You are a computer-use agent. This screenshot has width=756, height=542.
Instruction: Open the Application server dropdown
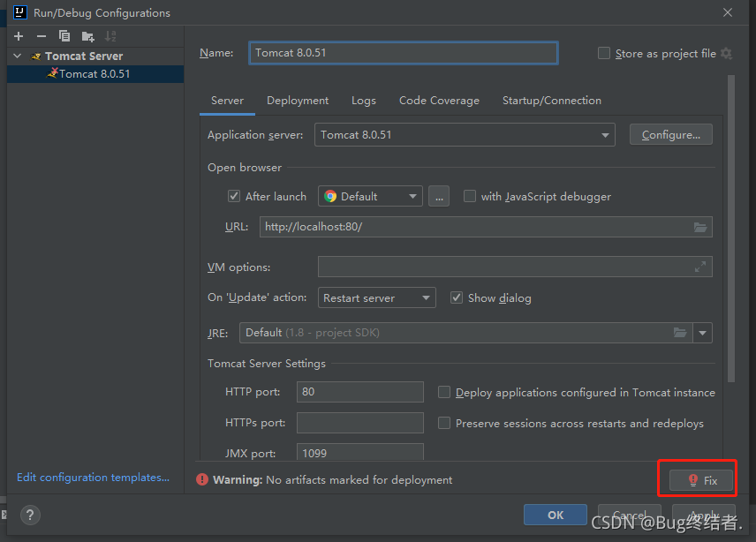tap(465, 134)
